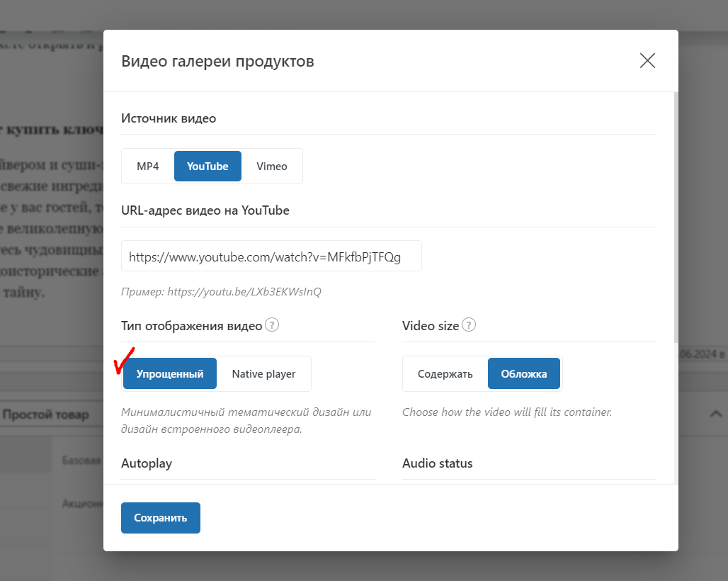Image resolution: width=728 pixels, height=581 pixels.
Task: Click the Источник видео heading
Action: tap(169, 118)
